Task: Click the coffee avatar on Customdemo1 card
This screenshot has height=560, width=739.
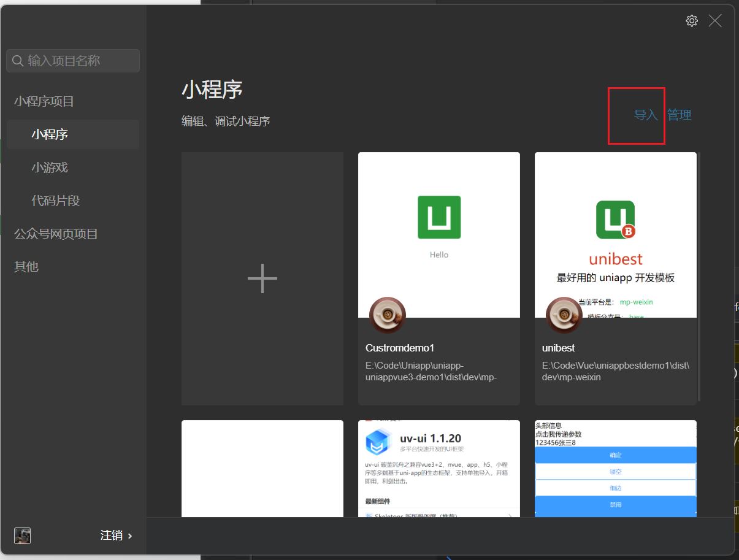Action: pyautogui.click(x=387, y=315)
